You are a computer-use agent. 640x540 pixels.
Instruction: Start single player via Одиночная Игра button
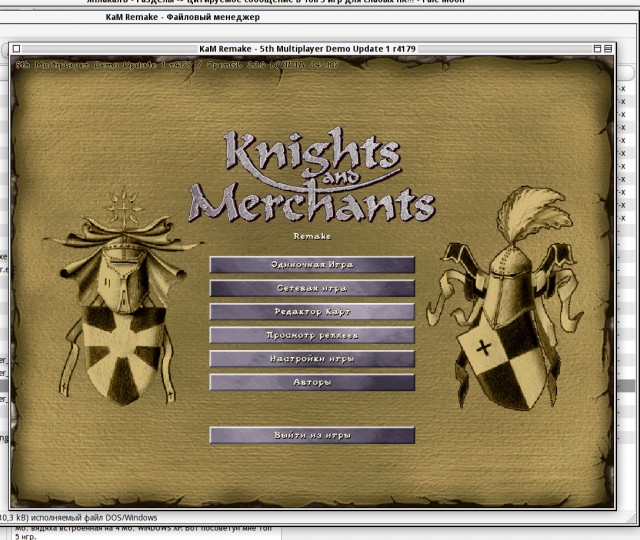tap(312, 265)
